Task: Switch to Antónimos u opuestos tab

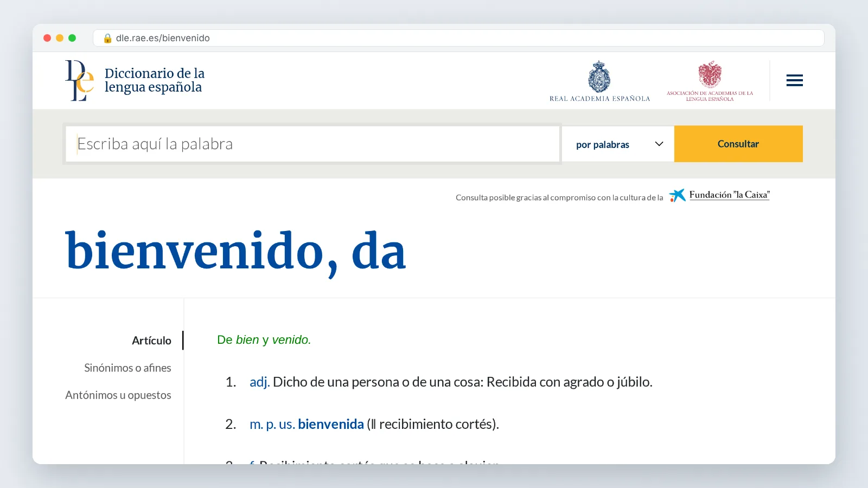Action: (x=118, y=395)
